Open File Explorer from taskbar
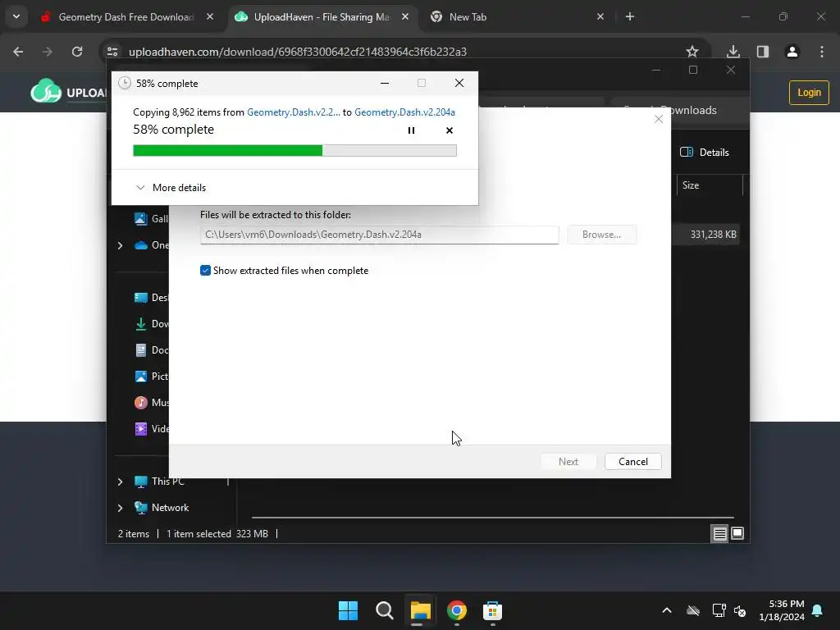Viewport: 840px width, 630px height. click(421, 610)
